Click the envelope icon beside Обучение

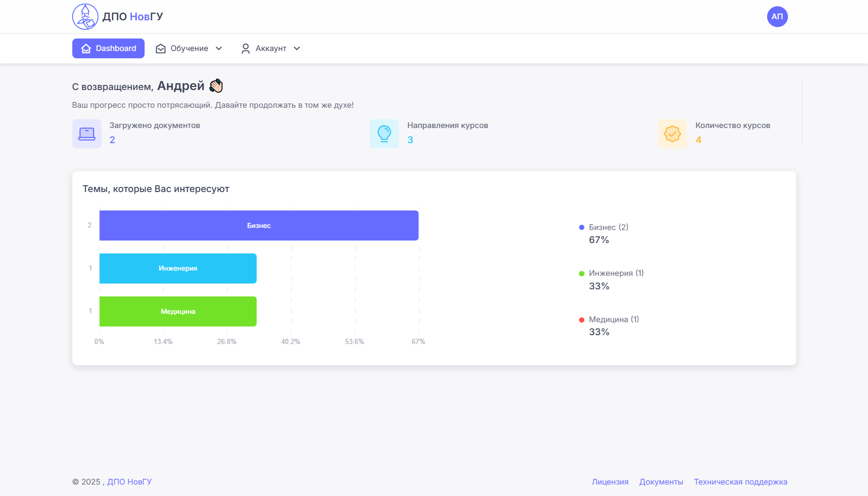coord(161,48)
